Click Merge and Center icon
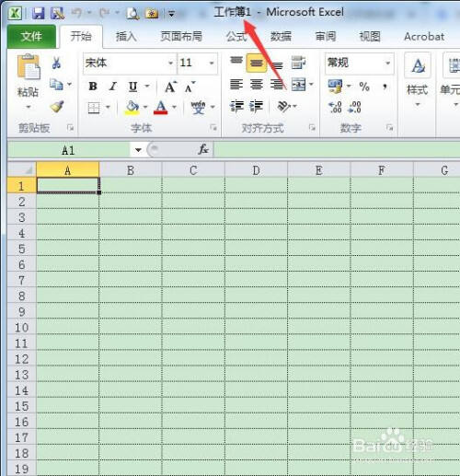 click(x=298, y=85)
